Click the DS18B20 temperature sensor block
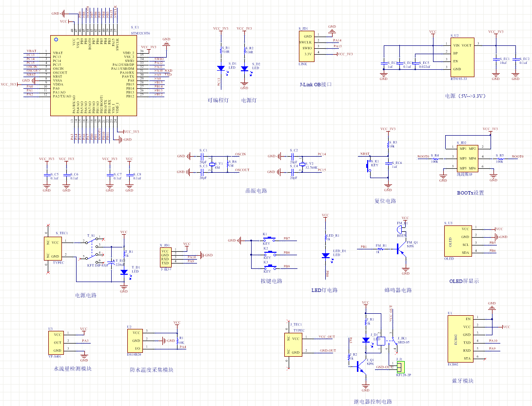 point(135,341)
